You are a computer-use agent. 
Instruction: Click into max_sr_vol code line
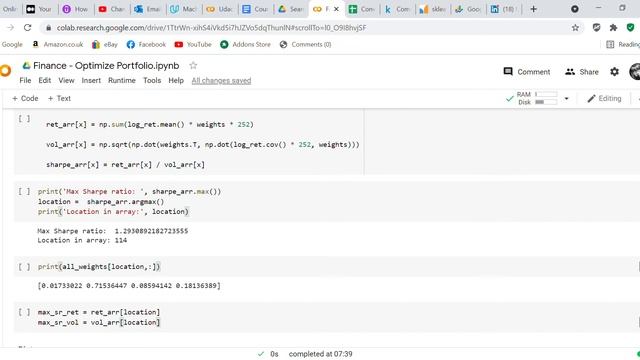point(99,322)
